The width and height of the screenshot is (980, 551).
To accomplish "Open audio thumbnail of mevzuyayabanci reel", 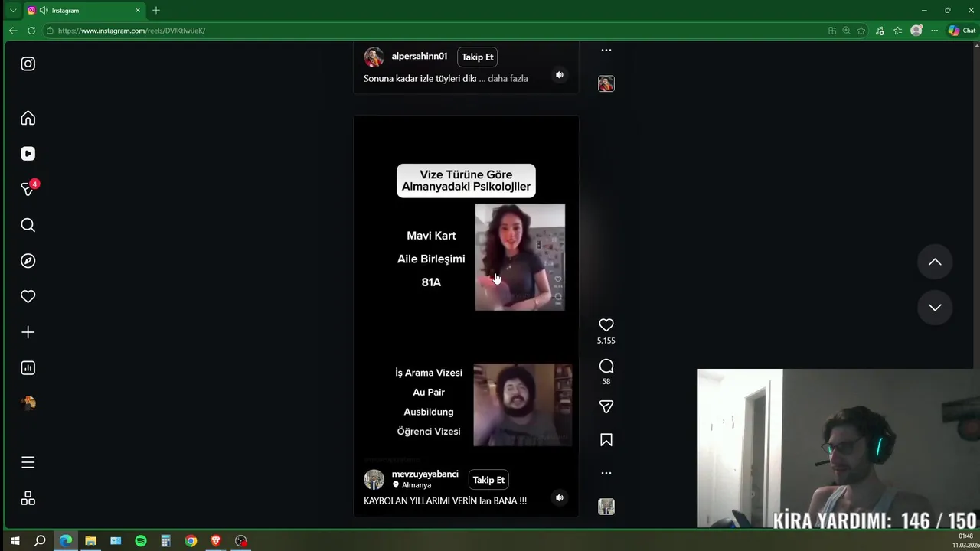I will pos(606,507).
